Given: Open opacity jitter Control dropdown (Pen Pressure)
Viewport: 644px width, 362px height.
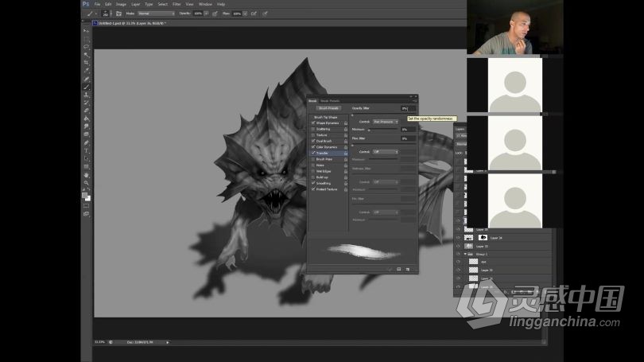Looking at the screenshot, I should (x=386, y=122).
